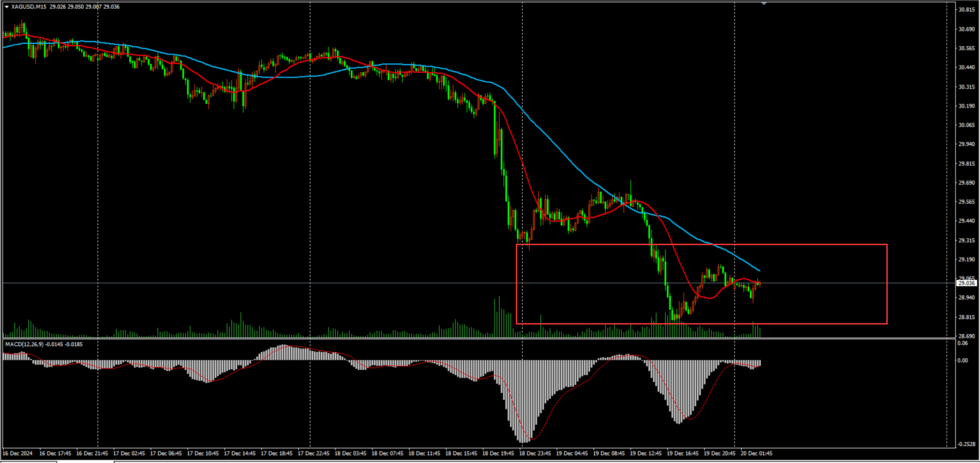Screen dimensions: 980x463
Task: Click the 29.440 price scale label
Action: [x=967, y=221]
